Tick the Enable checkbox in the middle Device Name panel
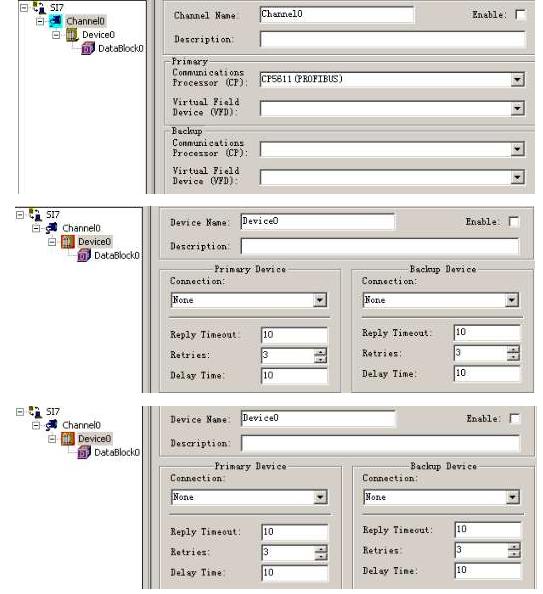543x594 pixels. click(514, 222)
